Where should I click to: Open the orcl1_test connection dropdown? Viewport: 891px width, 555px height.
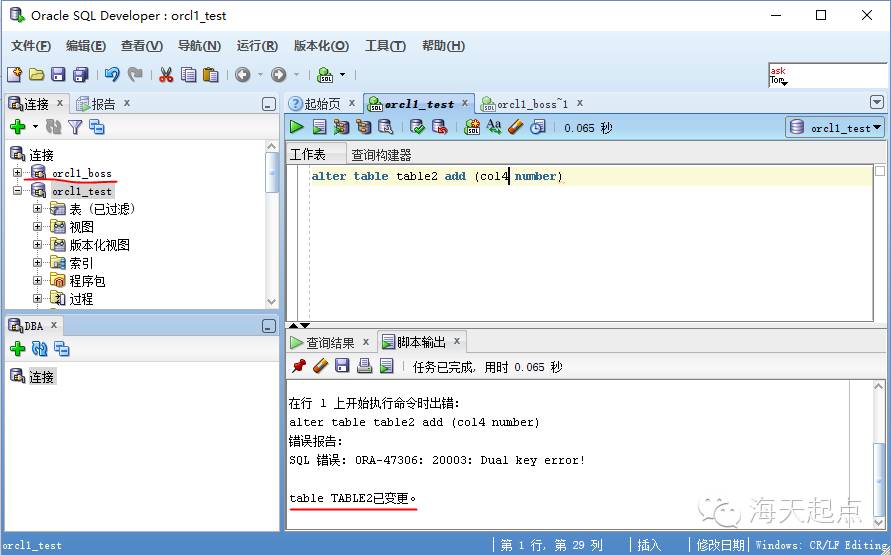tap(835, 128)
